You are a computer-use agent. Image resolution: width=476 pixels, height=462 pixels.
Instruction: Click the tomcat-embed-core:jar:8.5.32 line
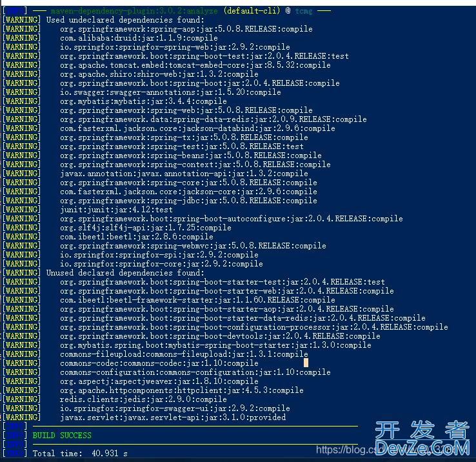195,65
